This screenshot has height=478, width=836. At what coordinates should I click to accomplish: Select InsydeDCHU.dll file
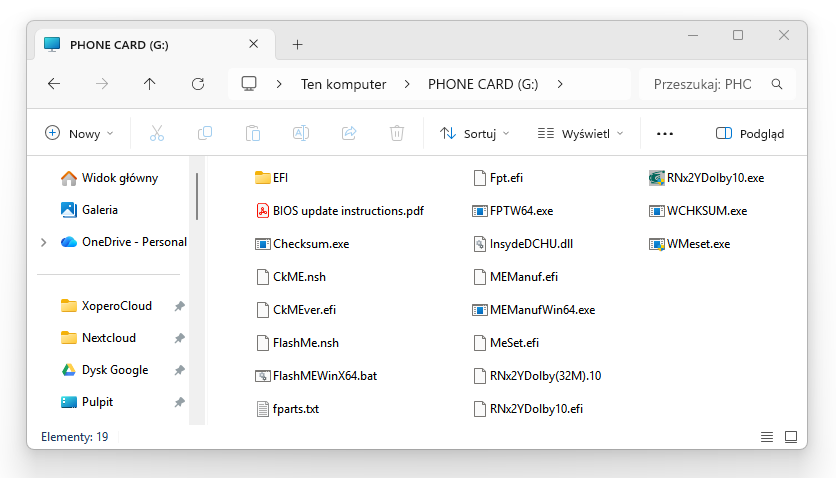point(530,243)
